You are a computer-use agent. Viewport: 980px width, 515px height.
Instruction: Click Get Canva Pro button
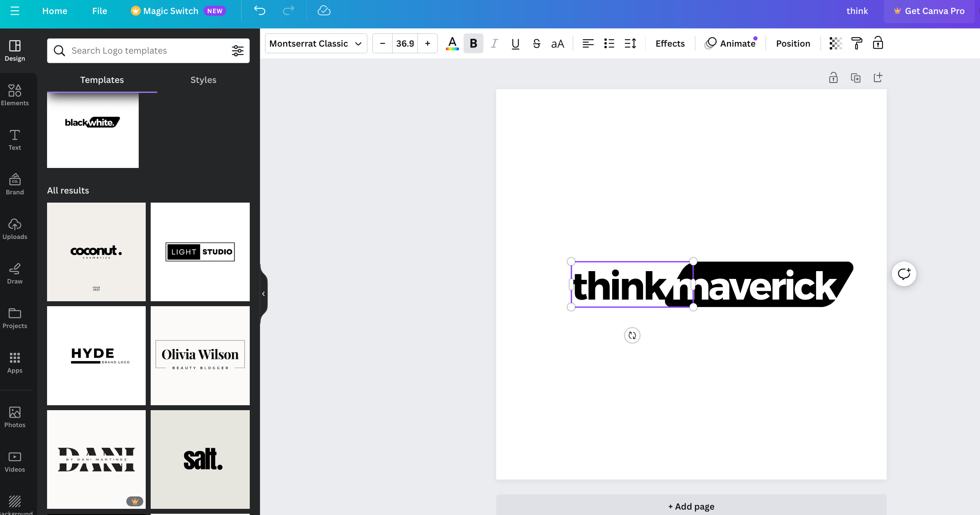click(x=929, y=11)
